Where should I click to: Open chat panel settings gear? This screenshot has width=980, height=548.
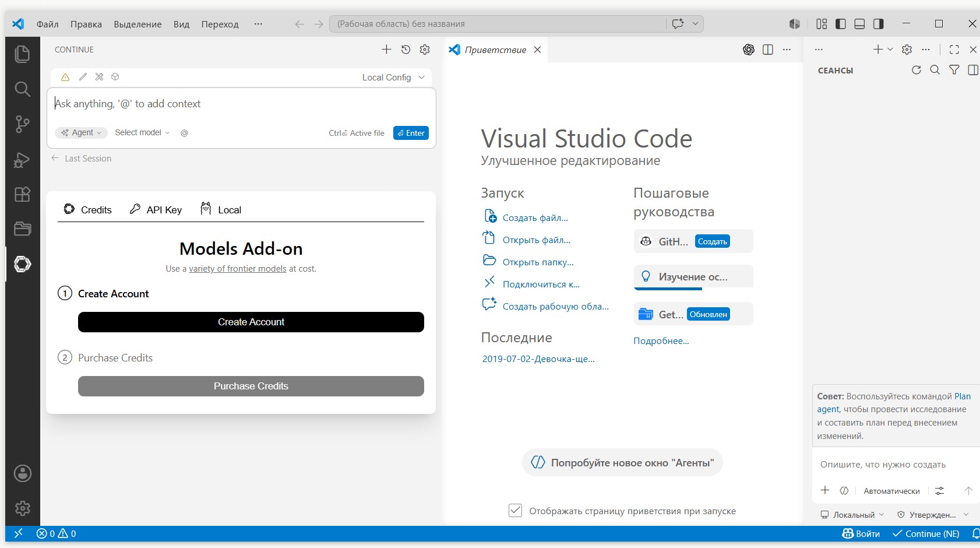pyautogui.click(x=907, y=50)
